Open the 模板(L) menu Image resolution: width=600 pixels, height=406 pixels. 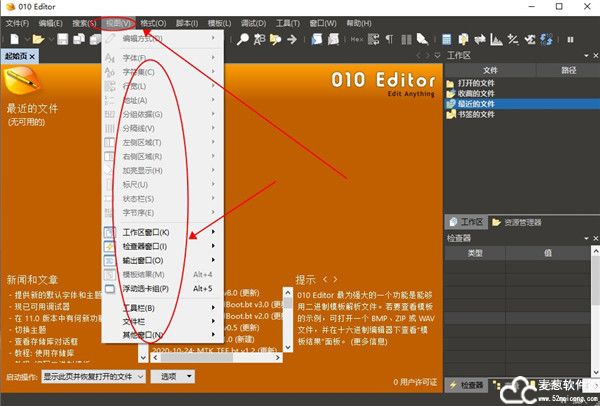(219, 23)
